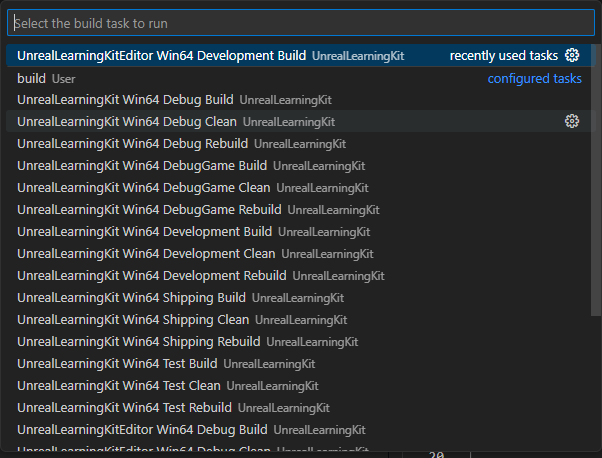Choose UnrealLearningKit Win64 Development Rebuild
This screenshot has width=602, height=458.
pyautogui.click(x=301, y=276)
